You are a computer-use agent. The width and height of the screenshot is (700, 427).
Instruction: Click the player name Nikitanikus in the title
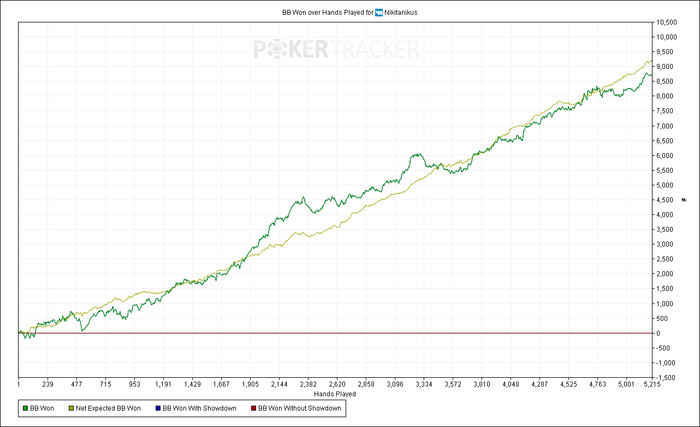(401, 13)
